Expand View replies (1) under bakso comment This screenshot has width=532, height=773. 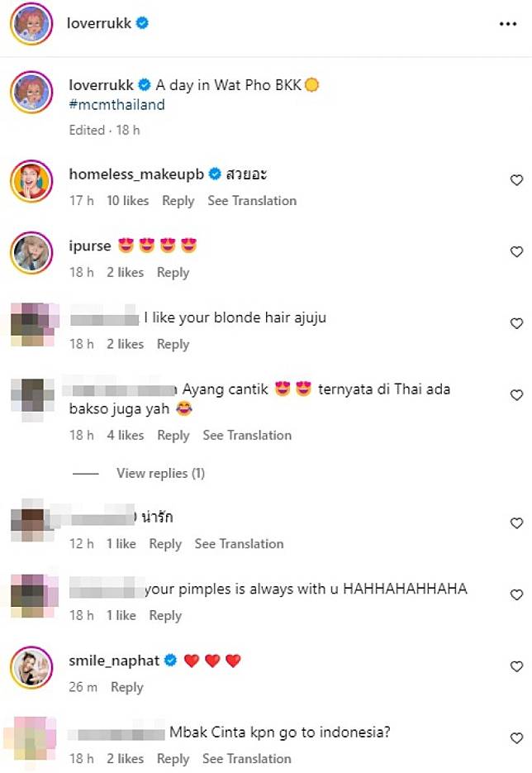click(160, 473)
